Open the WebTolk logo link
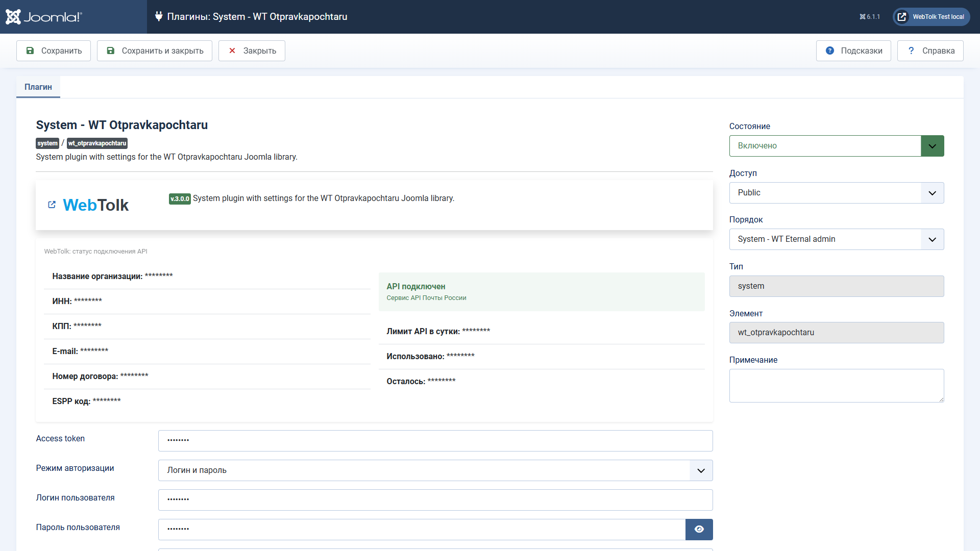This screenshot has width=980, height=551. click(x=95, y=205)
